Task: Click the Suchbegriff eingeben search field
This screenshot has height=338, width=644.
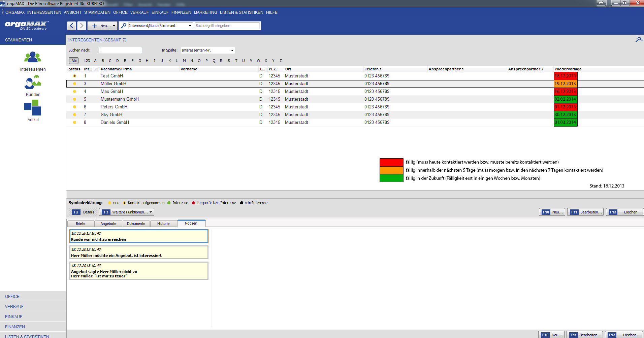Action: pyautogui.click(x=227, y=26)
